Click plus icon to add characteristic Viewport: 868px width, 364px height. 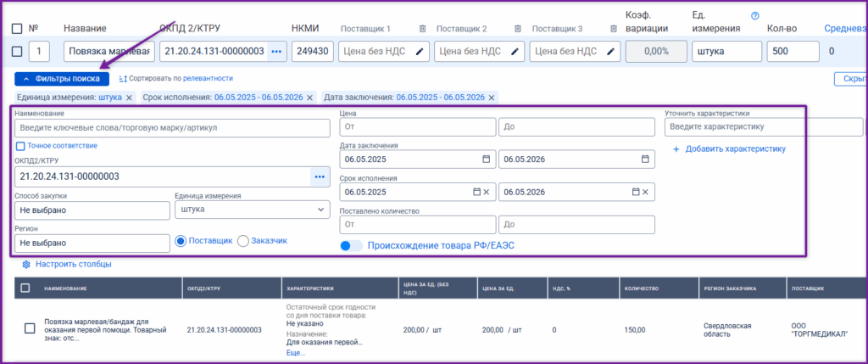[x=676, y=149]
